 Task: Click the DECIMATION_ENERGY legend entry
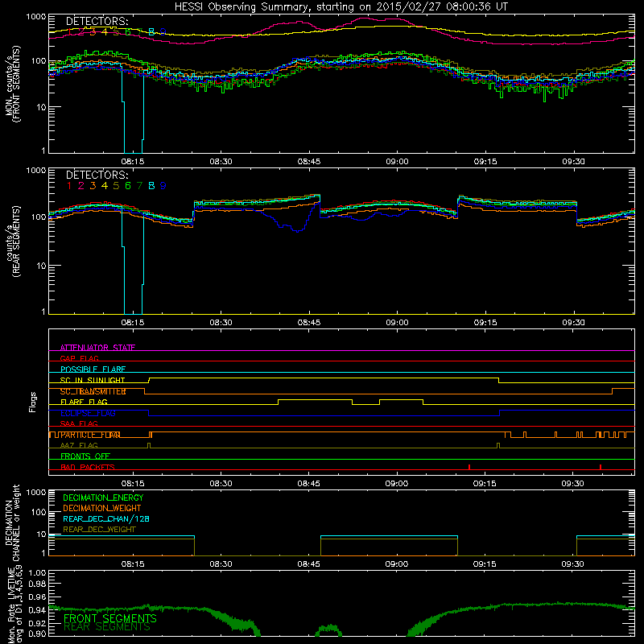tap(103, 497)
